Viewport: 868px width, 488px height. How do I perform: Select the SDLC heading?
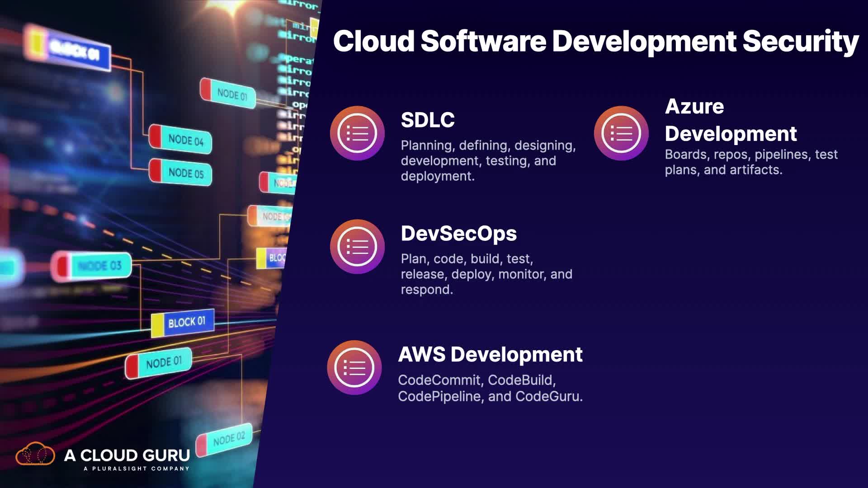coord(428,120)
